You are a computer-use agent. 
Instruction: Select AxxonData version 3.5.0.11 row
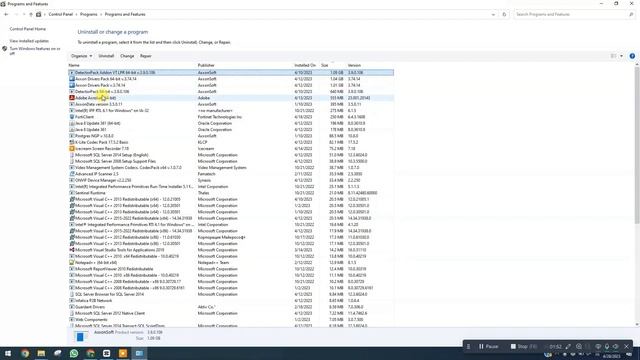point(231,104)
